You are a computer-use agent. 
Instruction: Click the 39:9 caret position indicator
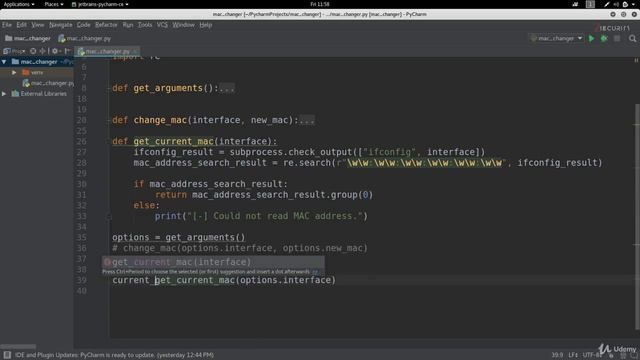coord(557,355)
